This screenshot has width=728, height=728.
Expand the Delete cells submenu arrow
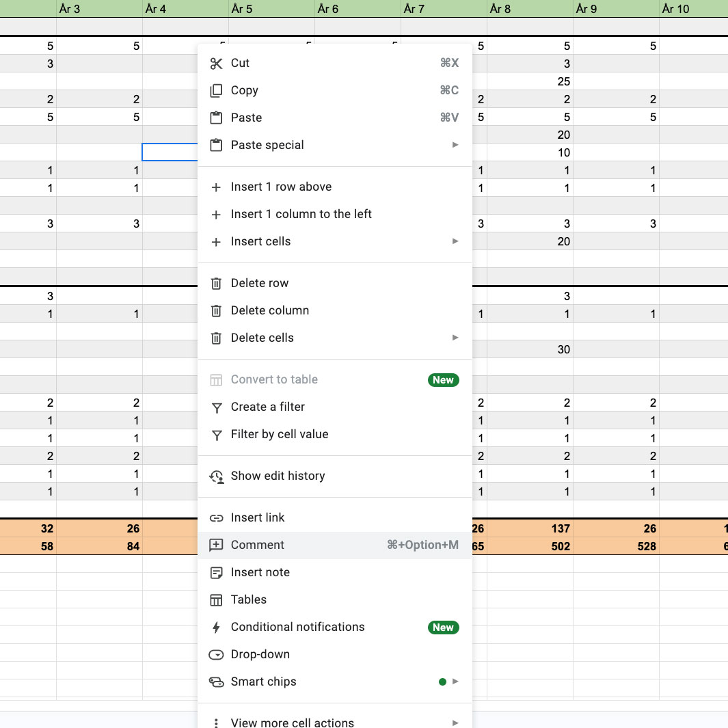[x=455, y=338]
